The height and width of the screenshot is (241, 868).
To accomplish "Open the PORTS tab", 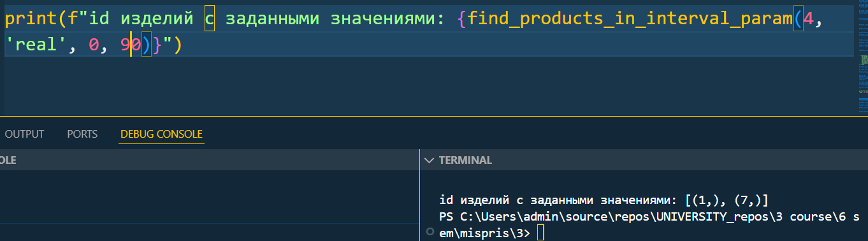I will pos(82,134).
